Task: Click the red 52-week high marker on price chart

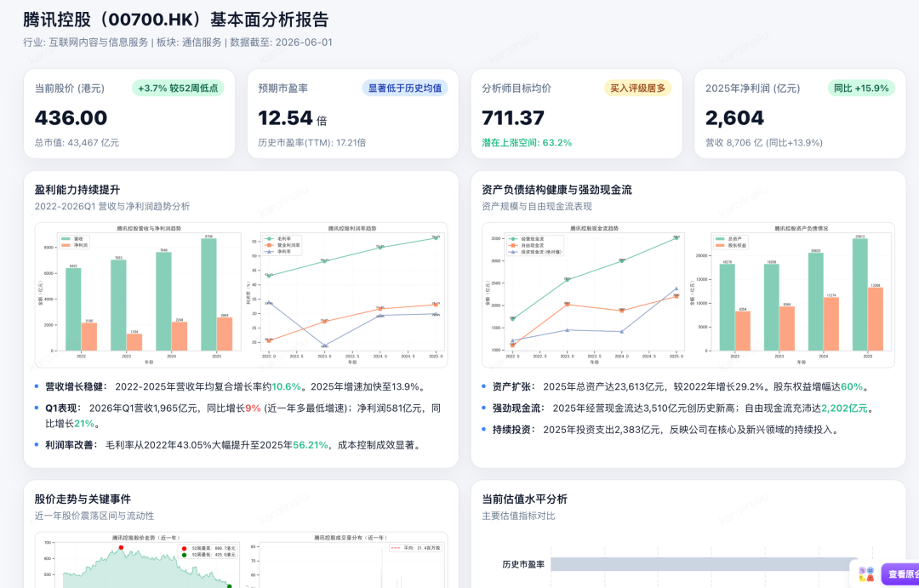Action: pos(122,547)
